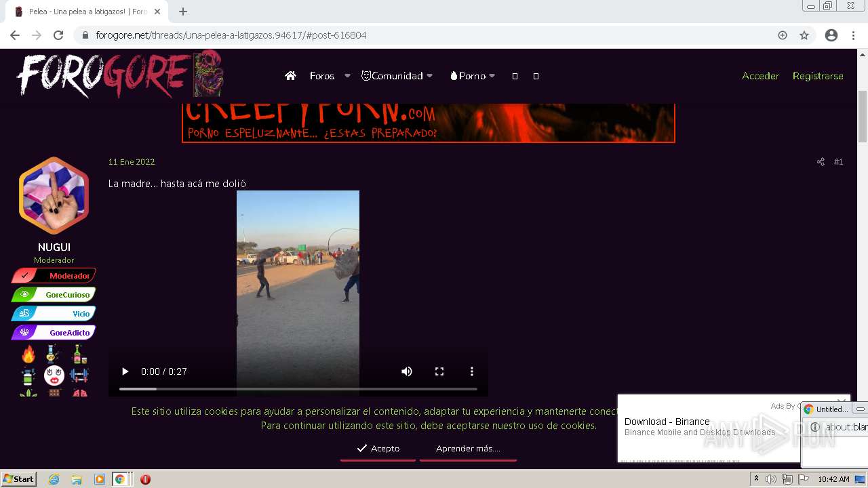This screenshot has width=868, height=488.
Task: Click the bottle and glass trophy icon
Action: pos(79,354)
